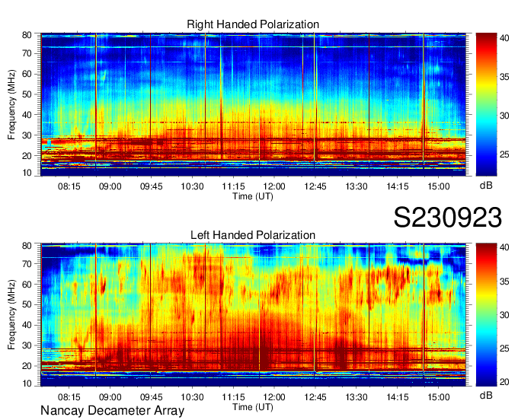The width and height of the screenshot is (518, 420).
Task: Click the 80 frequency tick on lower plot
Action: 27,246
